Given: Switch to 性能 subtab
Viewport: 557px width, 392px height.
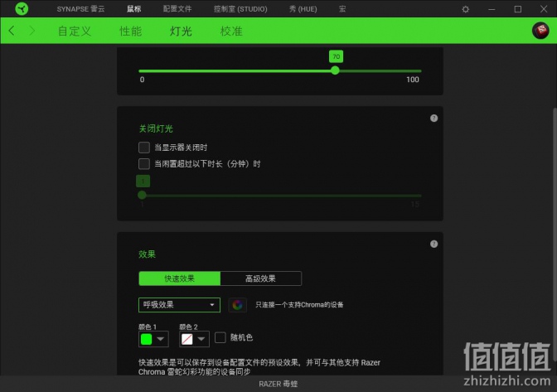Looking at the screenshot, I should click(131, 31).
